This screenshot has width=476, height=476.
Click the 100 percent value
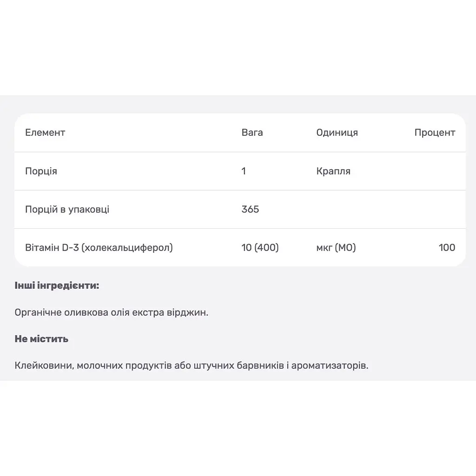click(x=447, y=248)
